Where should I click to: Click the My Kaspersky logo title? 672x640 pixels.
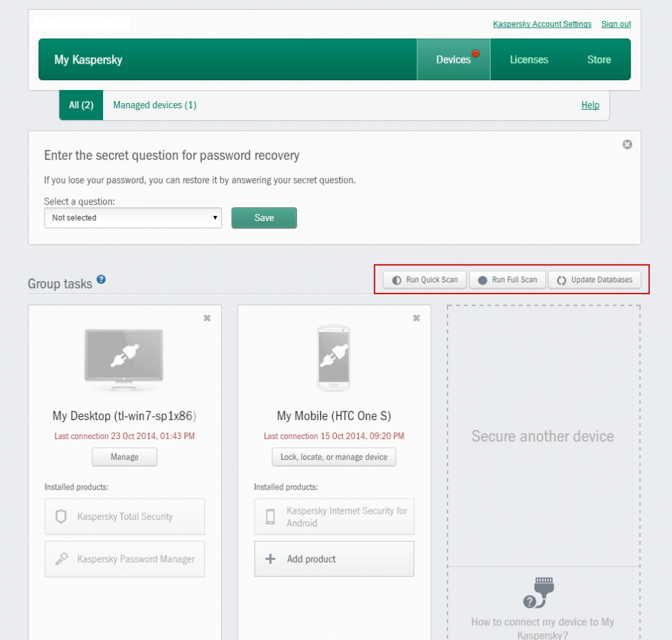click(89, 60)
